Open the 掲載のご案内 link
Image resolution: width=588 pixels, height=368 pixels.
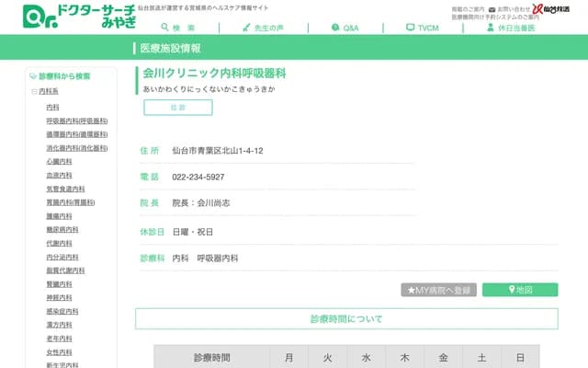click(x=468, y=9)
